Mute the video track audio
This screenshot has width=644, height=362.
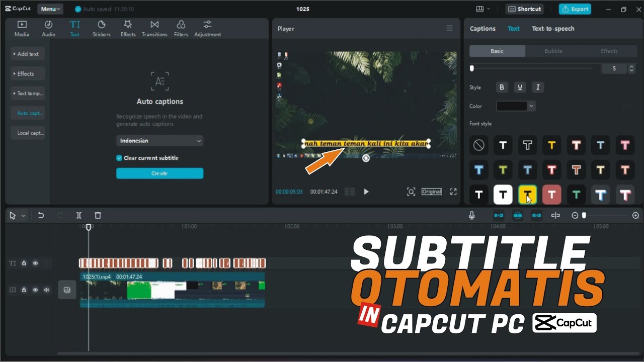point(47,290)
